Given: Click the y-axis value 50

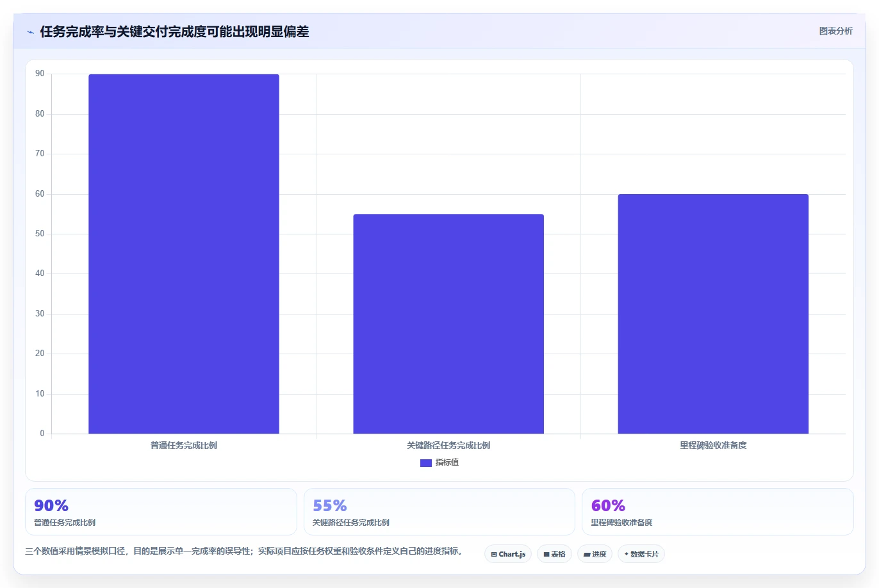Looking at the screenshot, I should pyautogui.click(x=40, y=234).
